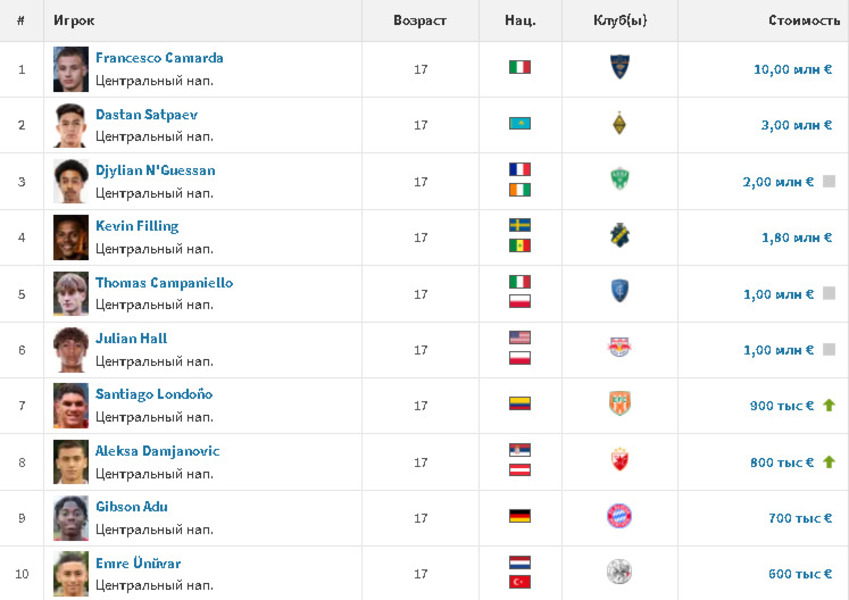
Task: Sort table by the Стоимость column header
Action: point(804,20)
